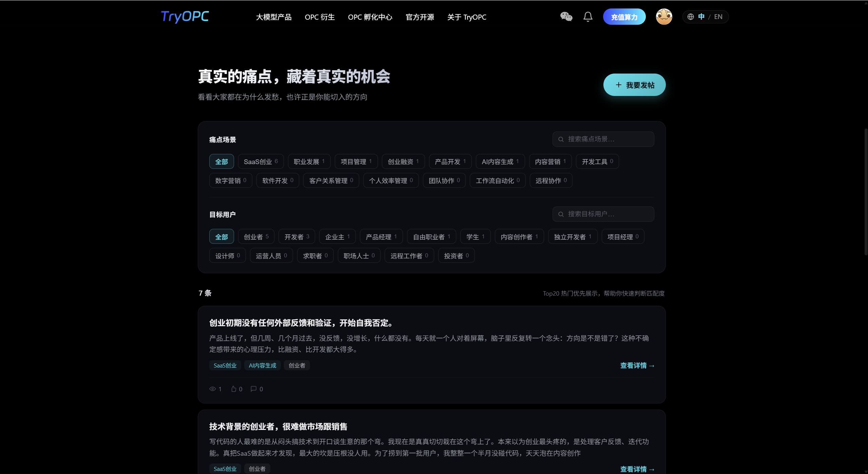Filter by 独立开发者 user

573,237
